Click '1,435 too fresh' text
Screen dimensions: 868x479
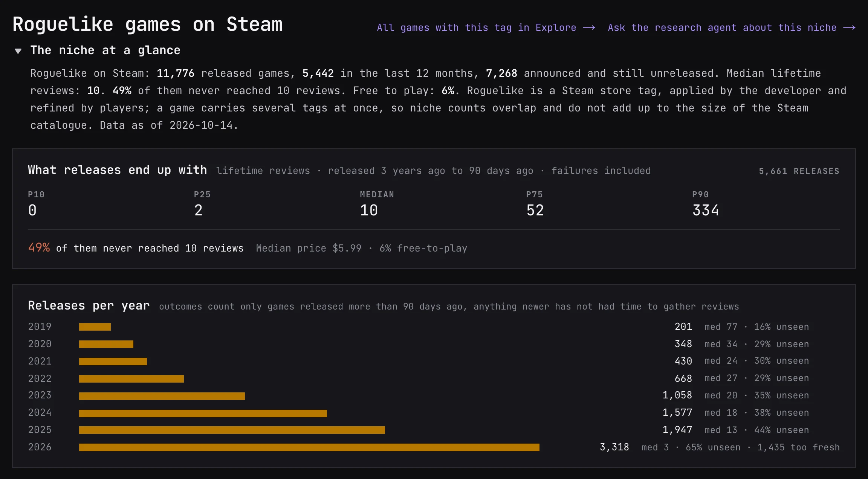(798, 447)
